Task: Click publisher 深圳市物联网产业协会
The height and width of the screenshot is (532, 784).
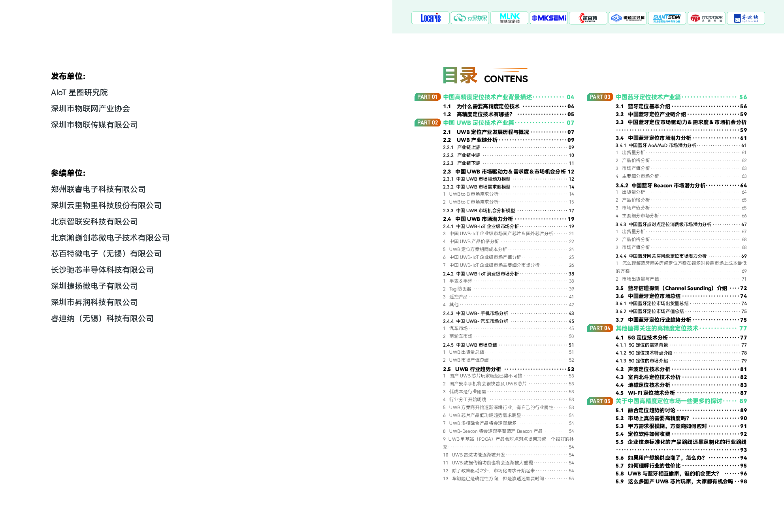Action: pos(90,109)
